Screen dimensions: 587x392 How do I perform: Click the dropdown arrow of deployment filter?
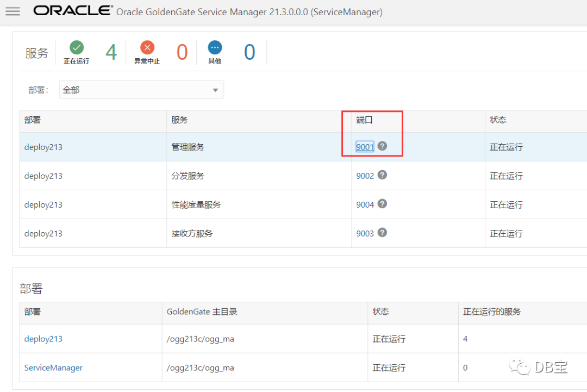[x=215, y=90]
